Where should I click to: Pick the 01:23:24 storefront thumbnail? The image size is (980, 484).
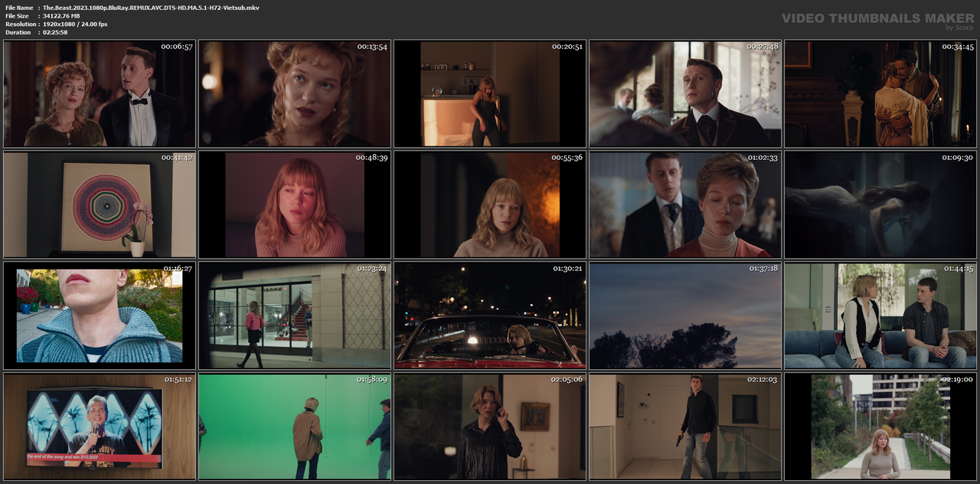coord(295,316)
